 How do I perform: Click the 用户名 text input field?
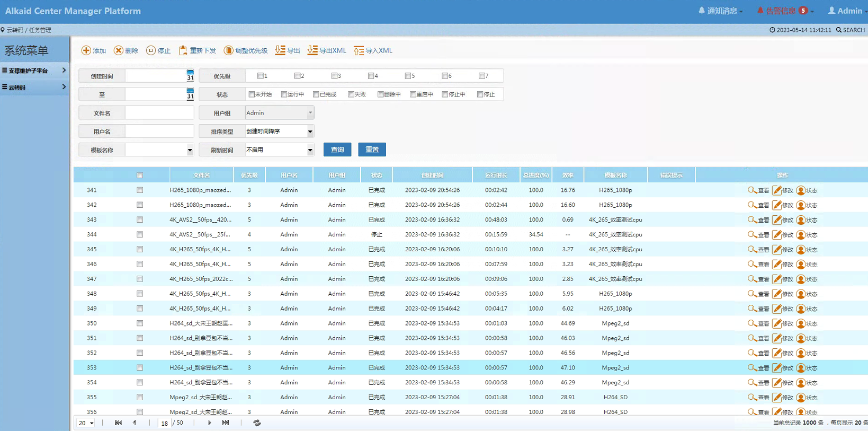(x=159, y=131)
